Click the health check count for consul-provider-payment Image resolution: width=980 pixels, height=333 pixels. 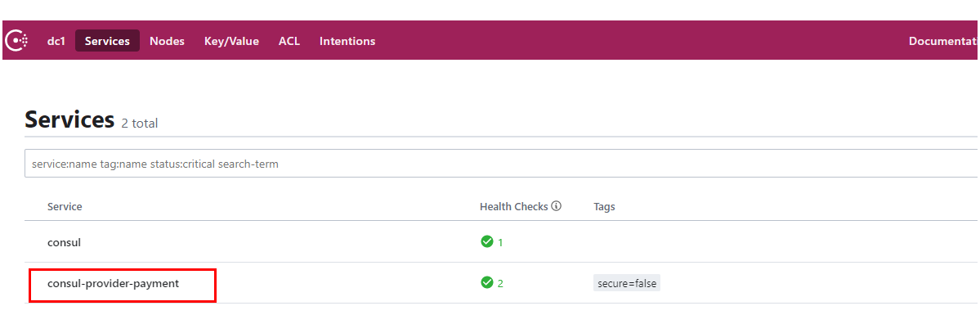click(500, 283)
